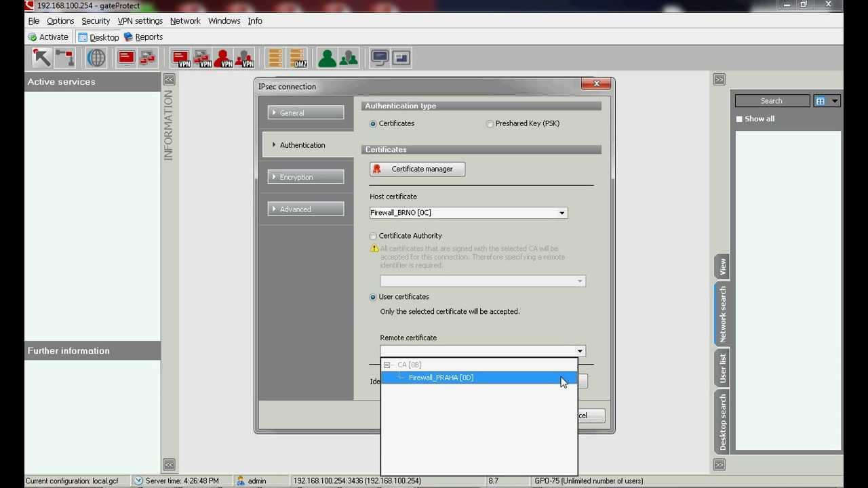The image size is (868, 488).
Task: Switch to the Desktop view
Action: [x=98, y=37]
